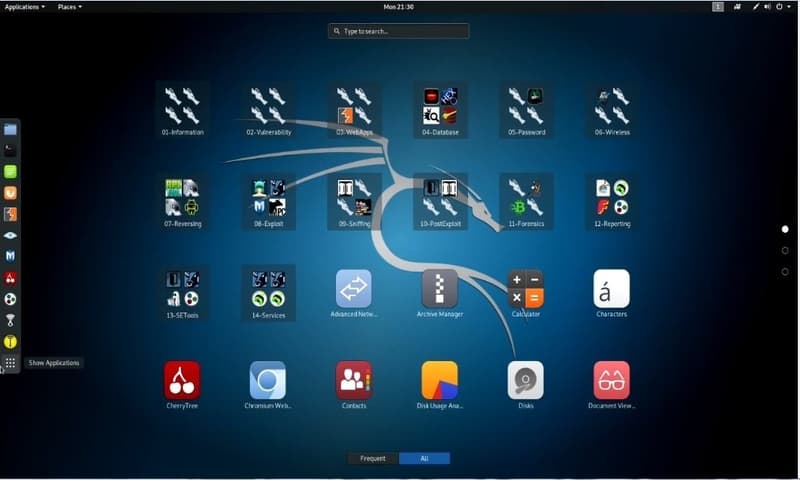Open the funnel icon app in dock
Image resolution: width=800 pixels, height=480 pixels.
pyautogui.click(x=10, y=320)
